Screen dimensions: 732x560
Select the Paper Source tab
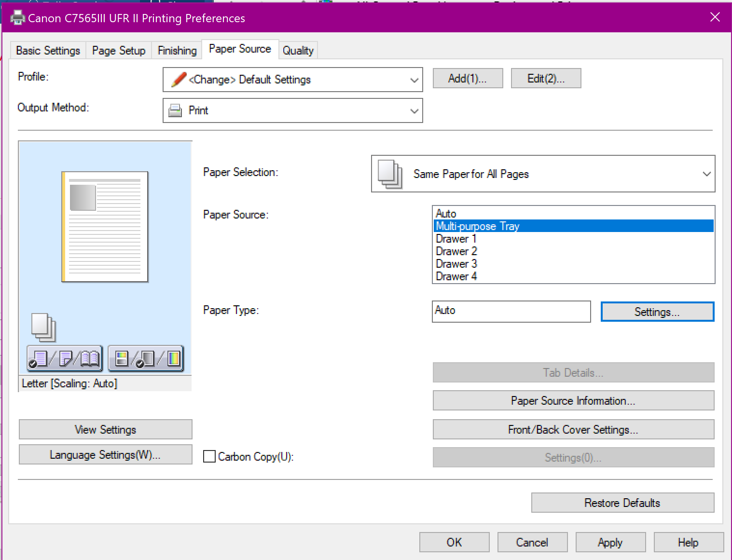[240, 49]
